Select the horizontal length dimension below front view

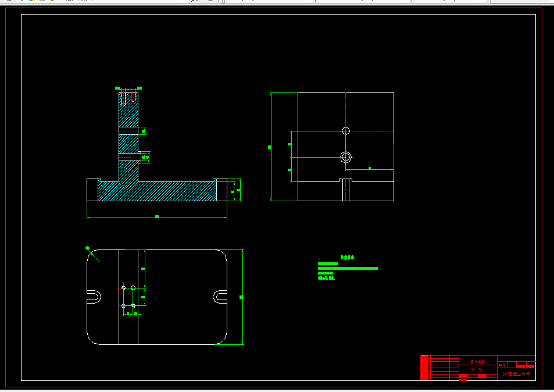[157, 217]
